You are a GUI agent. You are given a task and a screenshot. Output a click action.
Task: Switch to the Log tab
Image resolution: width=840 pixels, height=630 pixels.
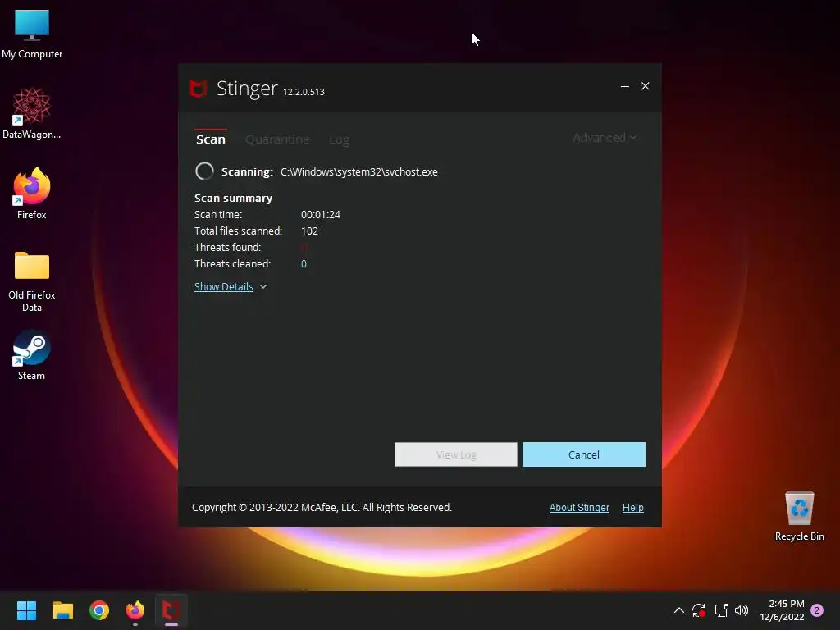[339, 139]
